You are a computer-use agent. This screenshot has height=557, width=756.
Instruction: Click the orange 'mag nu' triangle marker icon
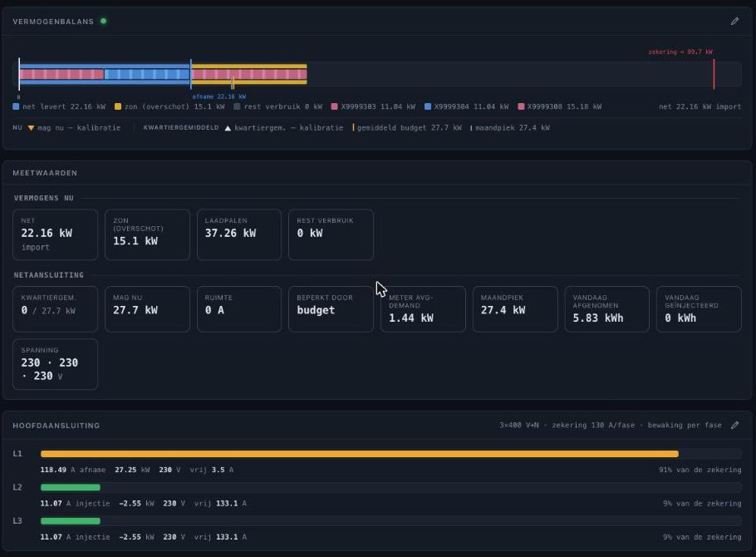[31, 128]
